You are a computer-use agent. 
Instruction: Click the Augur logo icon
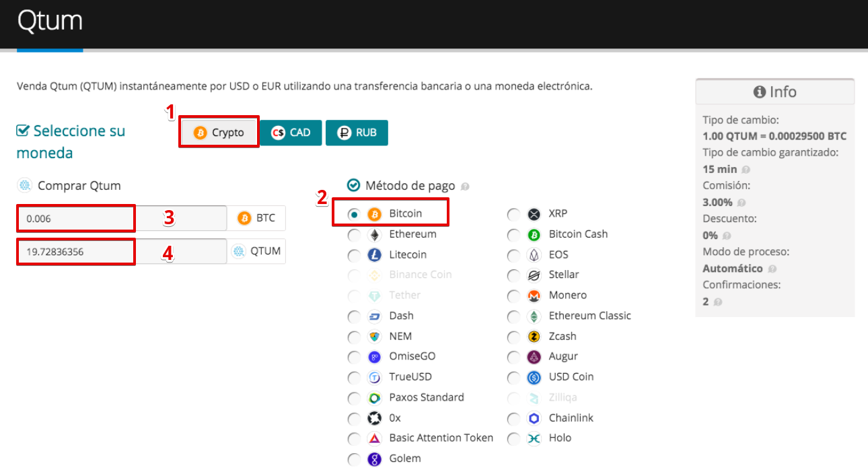534,357
